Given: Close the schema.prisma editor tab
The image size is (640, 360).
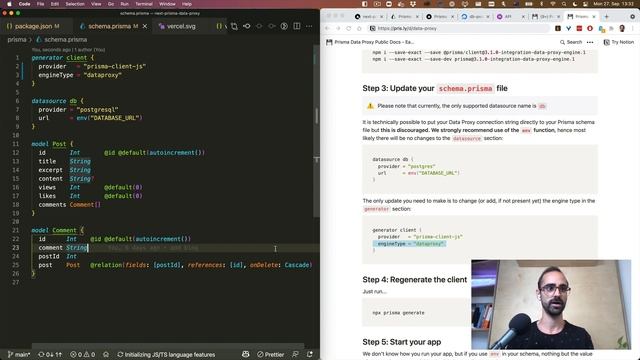Looking at the screenshot, I should click(x=144, y=26).
